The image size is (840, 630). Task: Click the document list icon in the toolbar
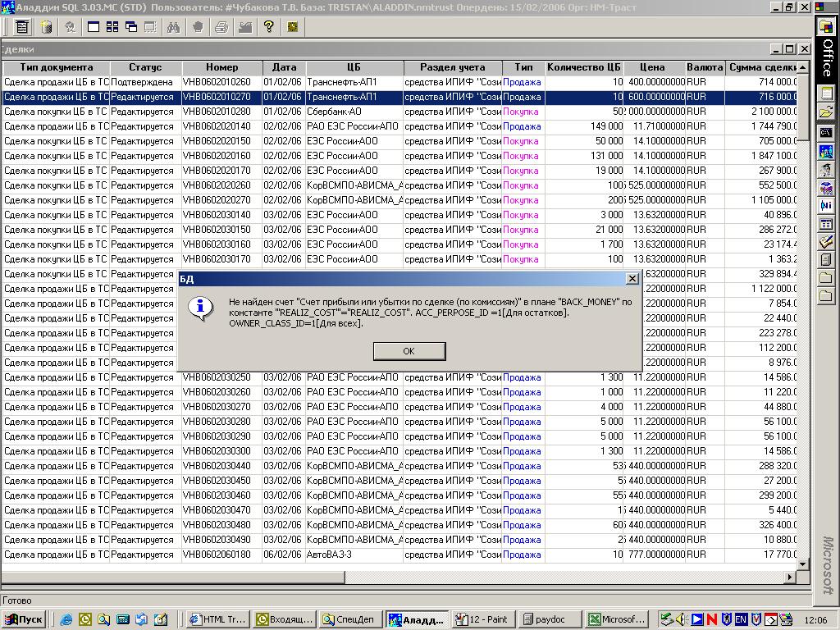tap(22, 27)
